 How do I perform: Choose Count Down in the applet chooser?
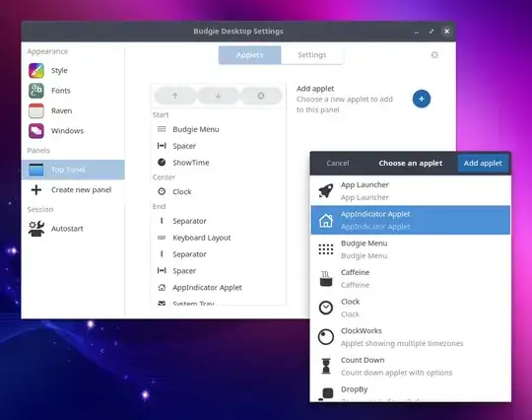pos(411,366)
